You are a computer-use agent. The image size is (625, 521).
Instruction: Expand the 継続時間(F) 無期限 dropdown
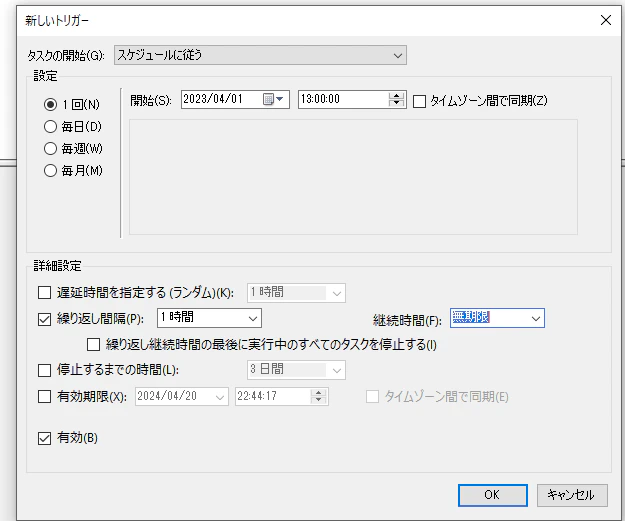click(497, 318)
